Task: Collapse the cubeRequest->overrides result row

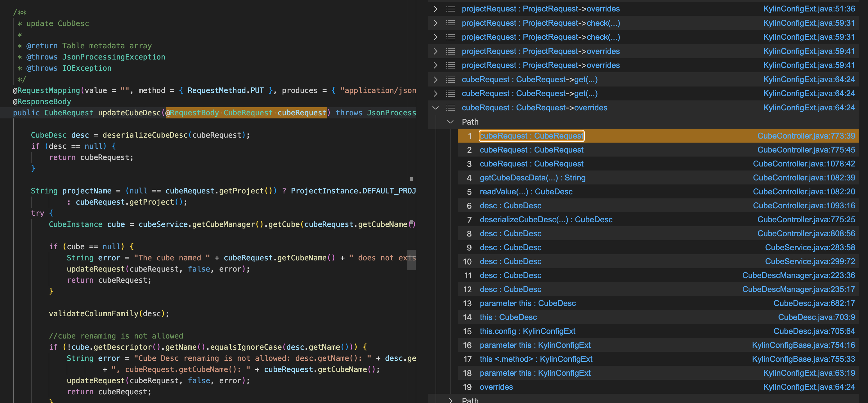Action: click(x=435, y=108)
